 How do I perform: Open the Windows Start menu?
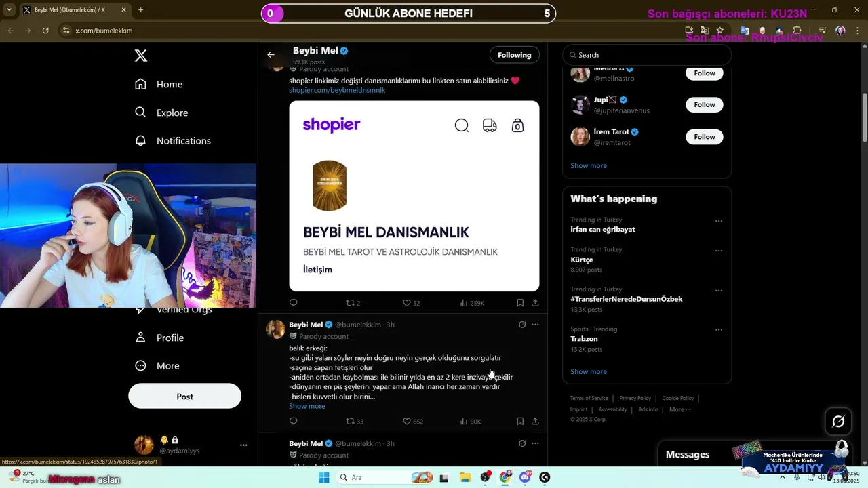(323, 477)
